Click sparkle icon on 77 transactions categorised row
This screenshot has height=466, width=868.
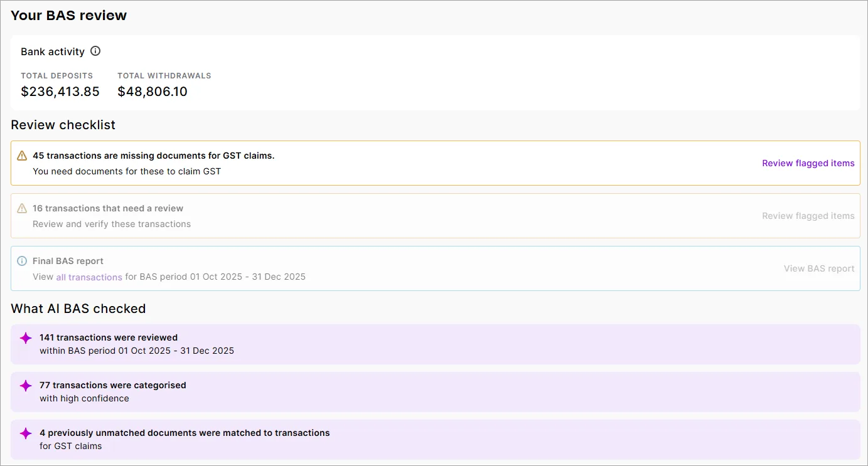coord(26,386)
